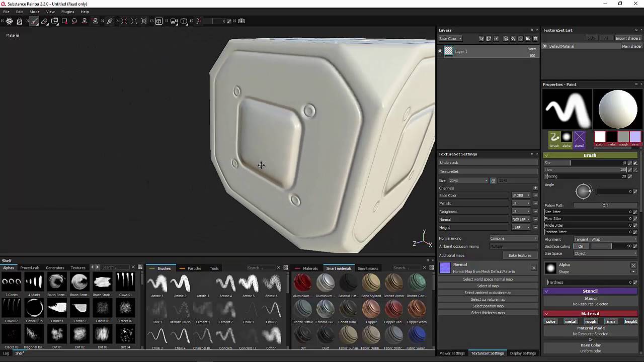
Task: Click the camera screenshot icon in toolbar
Action: 242,21
